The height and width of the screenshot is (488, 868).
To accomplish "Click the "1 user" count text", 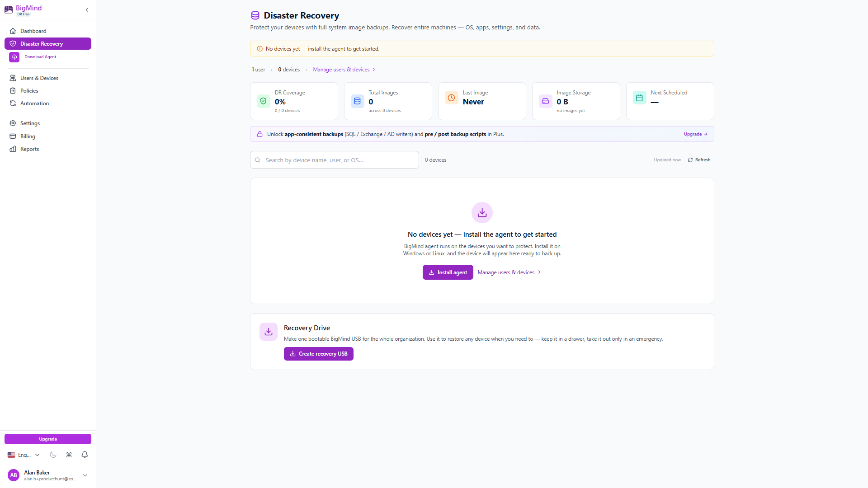I will click(259, 70).
